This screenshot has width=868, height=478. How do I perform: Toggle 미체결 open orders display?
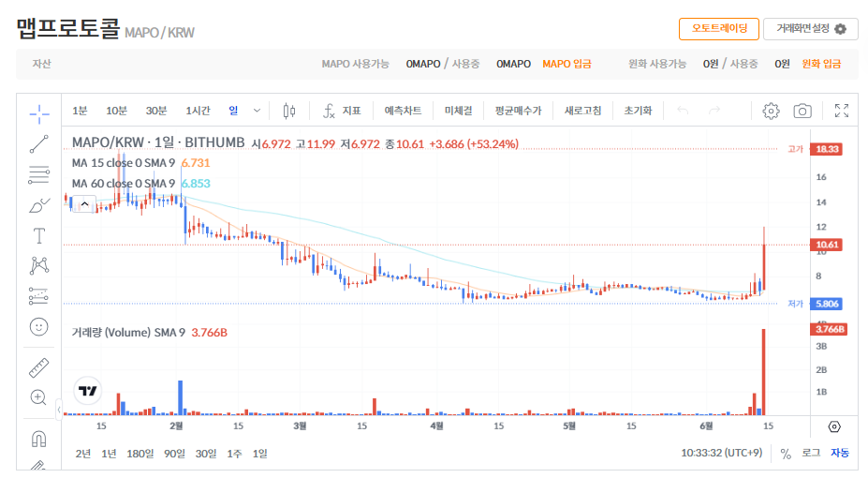459,111
